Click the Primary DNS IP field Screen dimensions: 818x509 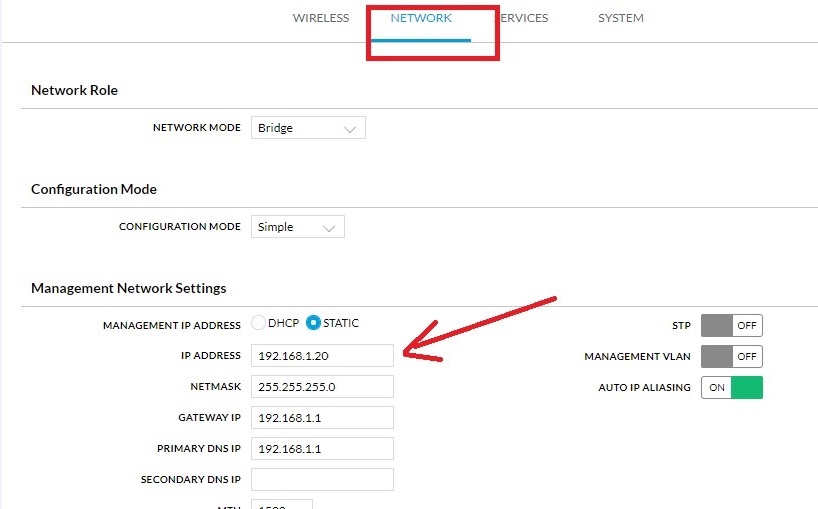(x=322, y=448)
